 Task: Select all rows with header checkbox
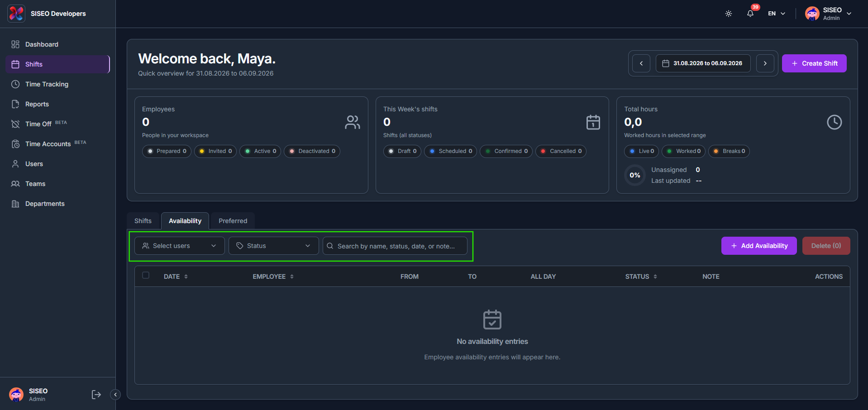point(146,275)
